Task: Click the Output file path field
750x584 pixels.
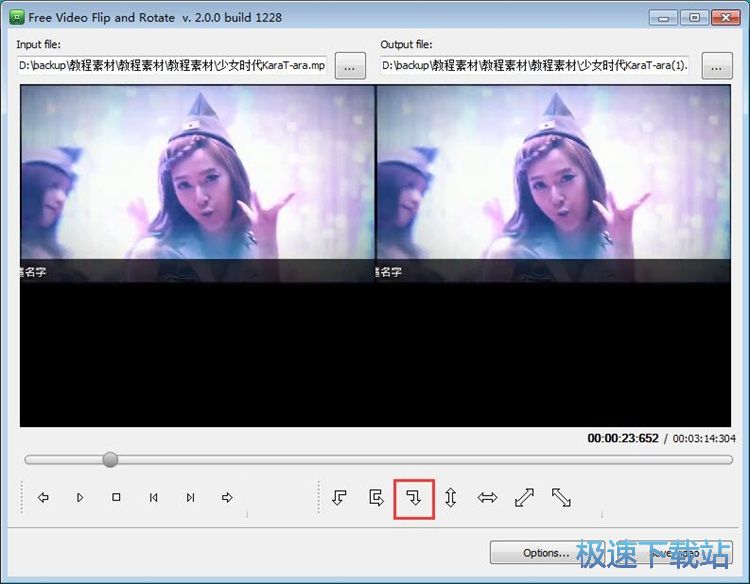Action: coord(536,66)
